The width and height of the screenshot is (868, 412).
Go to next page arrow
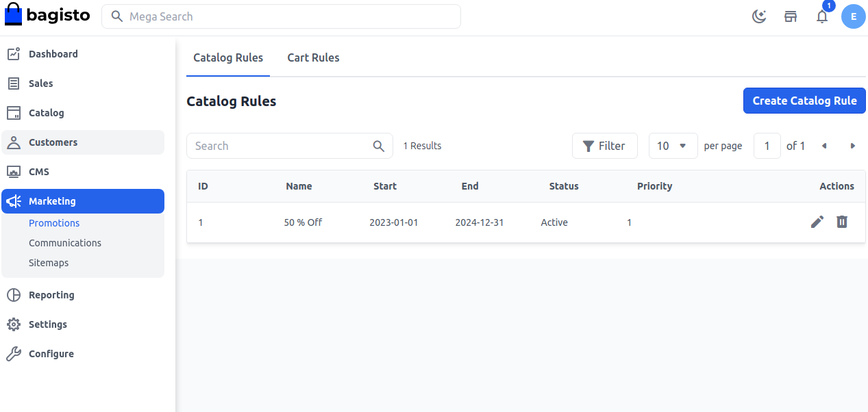(x=852, y=146)
